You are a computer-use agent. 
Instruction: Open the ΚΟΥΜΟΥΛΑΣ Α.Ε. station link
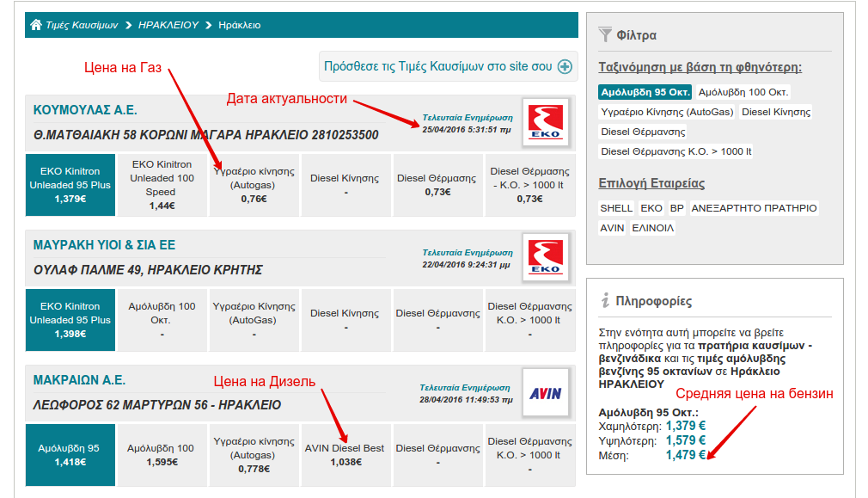[85, 110]
